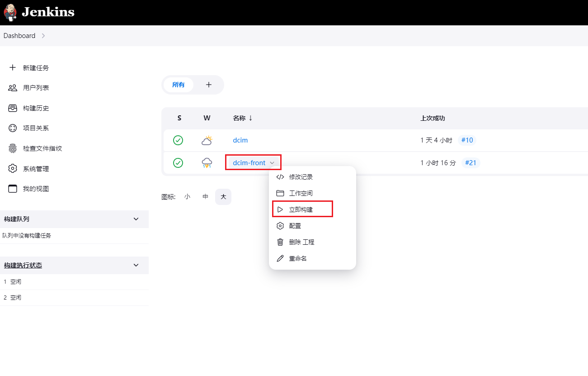Click the pencil icon for 重命名
Screen dimensions: 588x376
point(280,258)
